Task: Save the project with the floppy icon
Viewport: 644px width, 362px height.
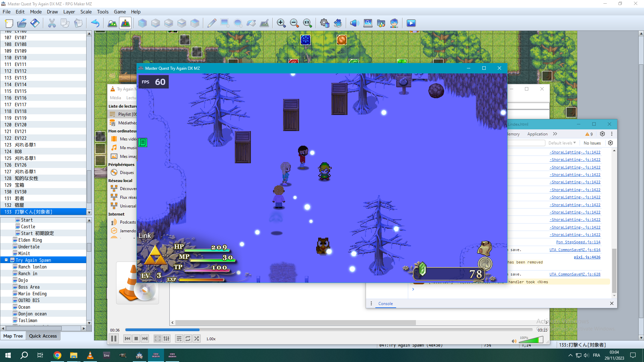Action: [x=35, y=23]
